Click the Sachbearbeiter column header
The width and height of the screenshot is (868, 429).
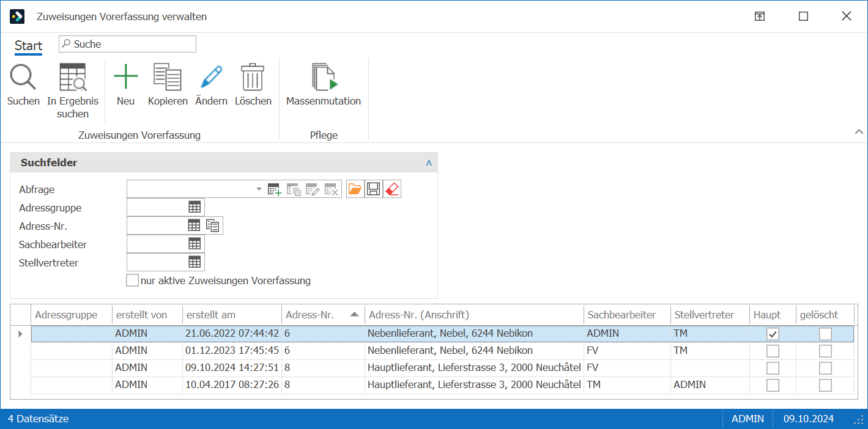pos(627,315)
